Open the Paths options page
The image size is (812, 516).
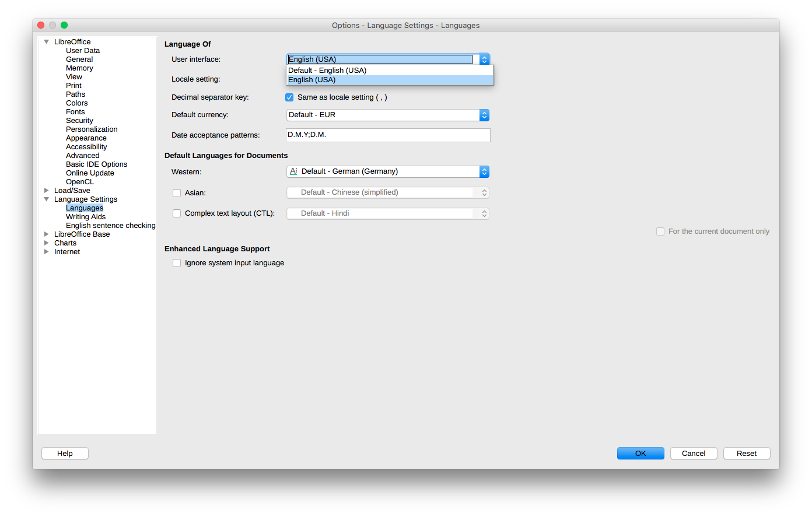75,94
